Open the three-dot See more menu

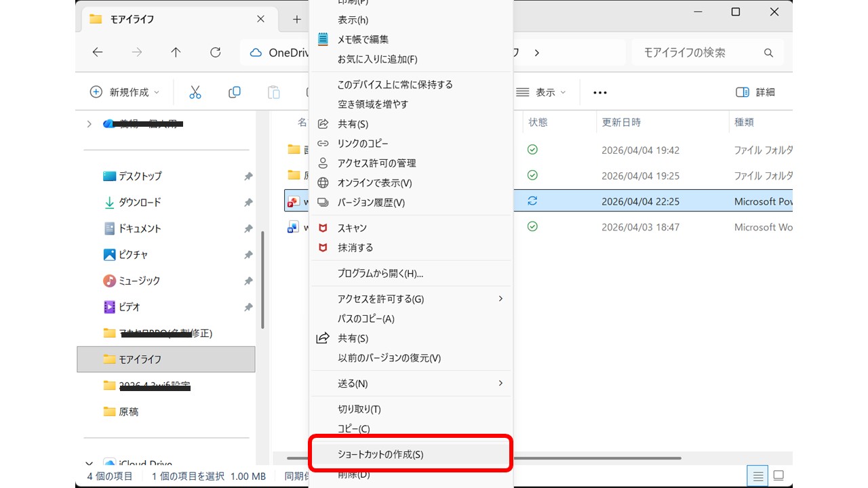click(599, 92)
